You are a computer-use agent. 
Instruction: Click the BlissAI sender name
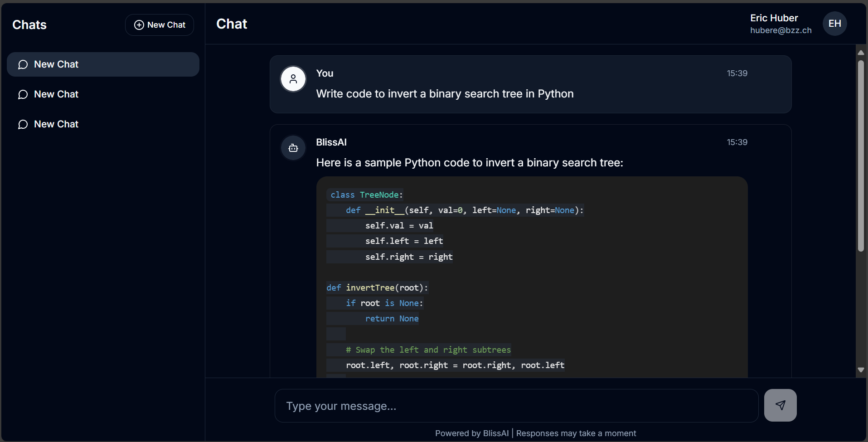coord(331,142)
